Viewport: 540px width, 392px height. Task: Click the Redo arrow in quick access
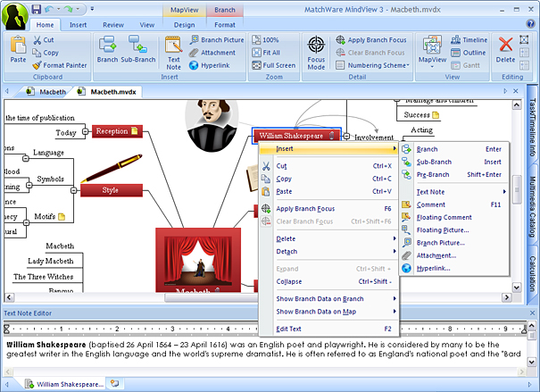69,9
